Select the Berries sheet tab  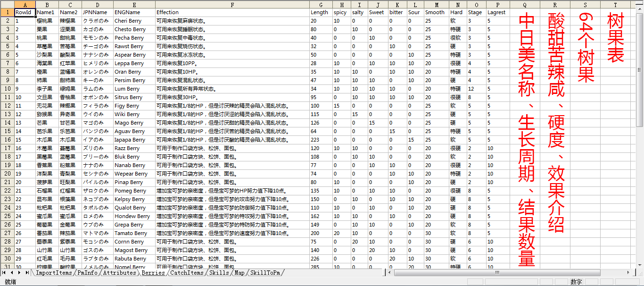coord(153,273)
